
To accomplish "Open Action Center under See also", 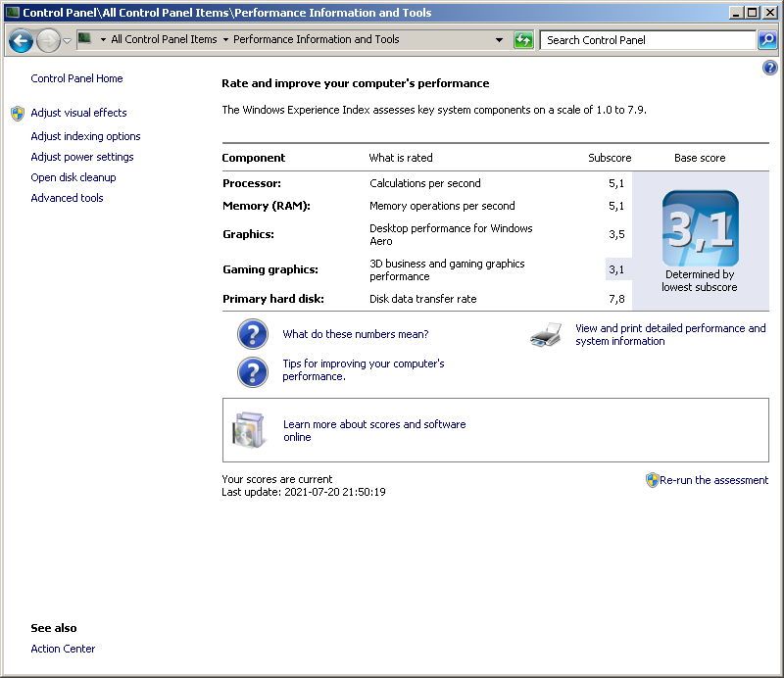I will 63,649.
